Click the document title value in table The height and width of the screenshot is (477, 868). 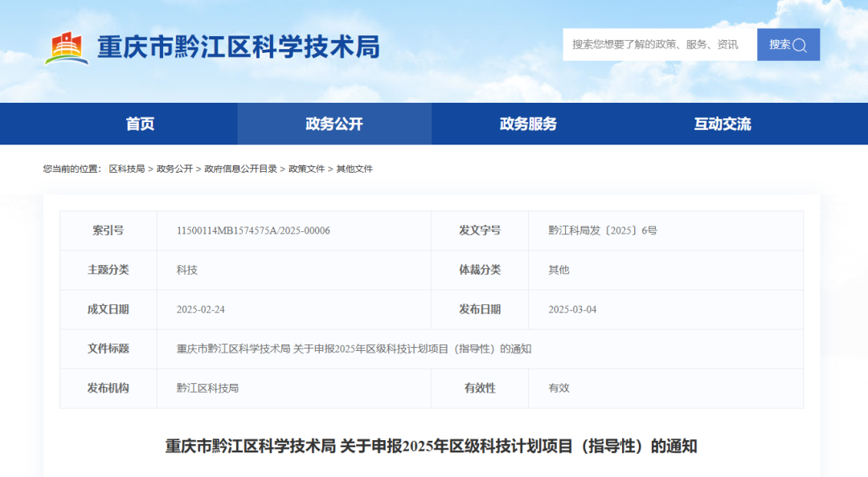(354, 349)
